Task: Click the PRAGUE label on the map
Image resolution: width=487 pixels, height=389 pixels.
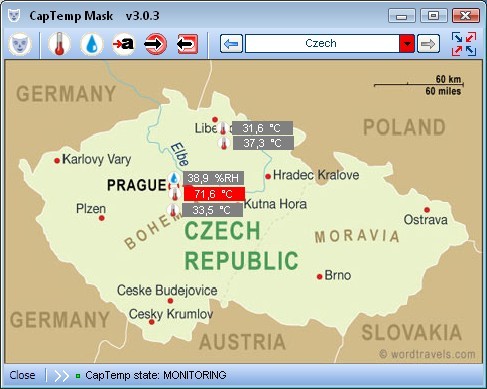Action: [137, 185]
